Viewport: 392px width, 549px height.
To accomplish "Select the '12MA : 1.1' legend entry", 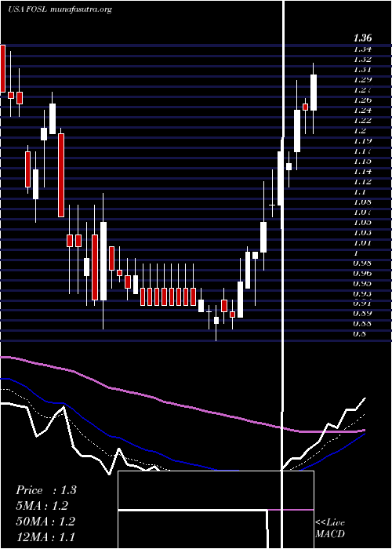I will tap(45, 536).
